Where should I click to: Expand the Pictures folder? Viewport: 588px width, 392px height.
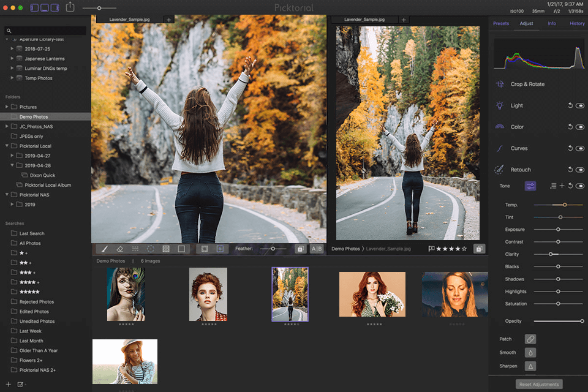pos(7,107)
